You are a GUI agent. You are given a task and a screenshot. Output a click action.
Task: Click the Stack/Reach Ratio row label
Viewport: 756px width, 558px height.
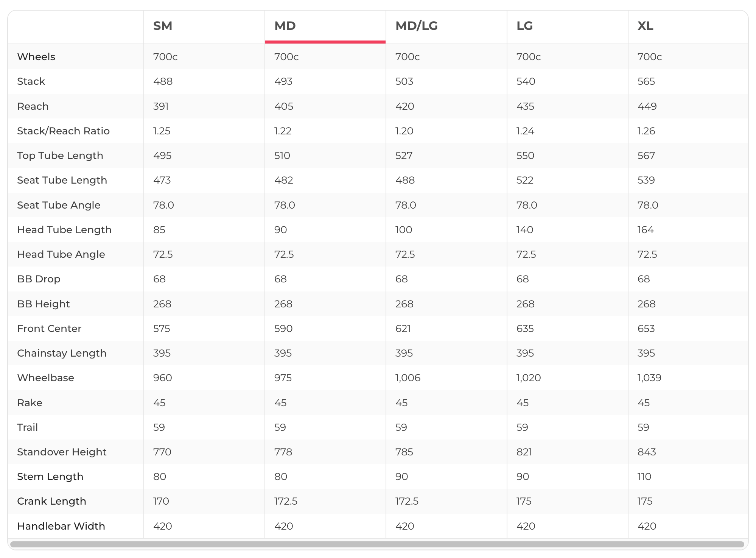pos(63,131)
